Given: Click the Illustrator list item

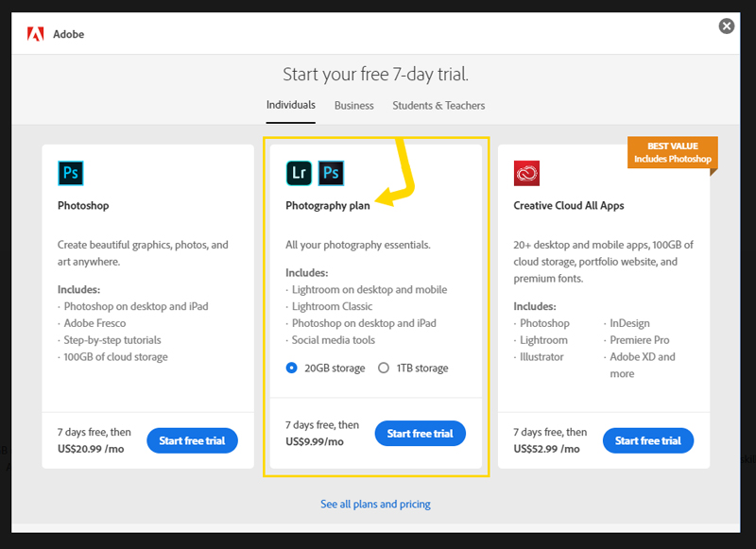Looking at the screenshot, I should [541, 357].
